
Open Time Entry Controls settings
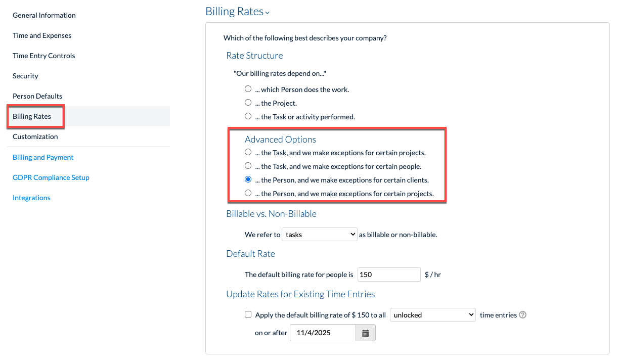point(44,56)
